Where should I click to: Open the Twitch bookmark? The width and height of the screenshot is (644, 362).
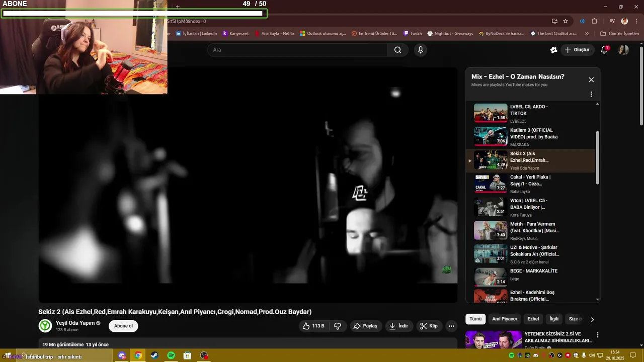(x=413, y=34)
